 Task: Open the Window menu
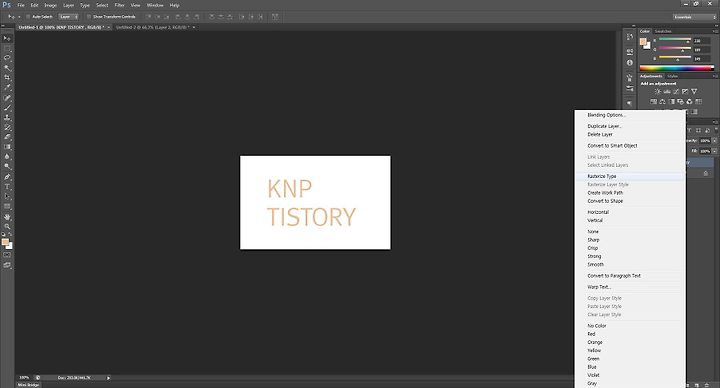pos(155,5)
